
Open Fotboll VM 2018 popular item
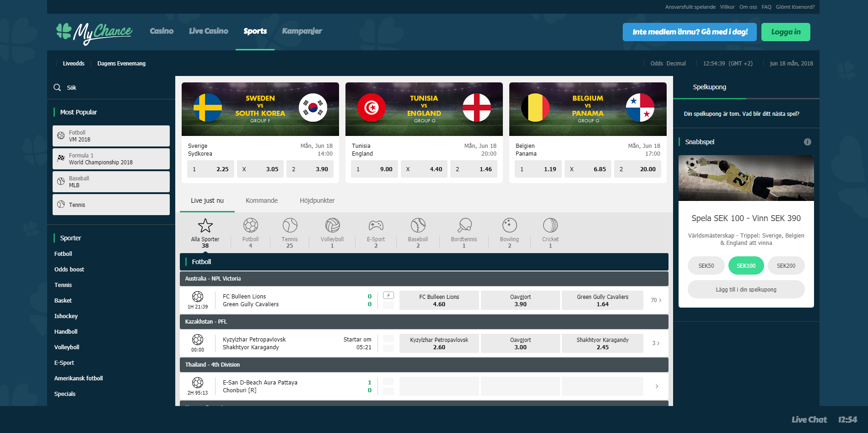(111, 136)
